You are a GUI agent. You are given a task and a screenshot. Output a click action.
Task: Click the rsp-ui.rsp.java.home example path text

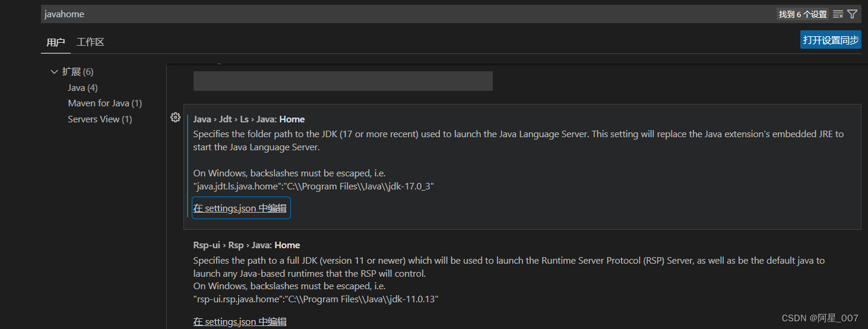click(x=316, y=299)
